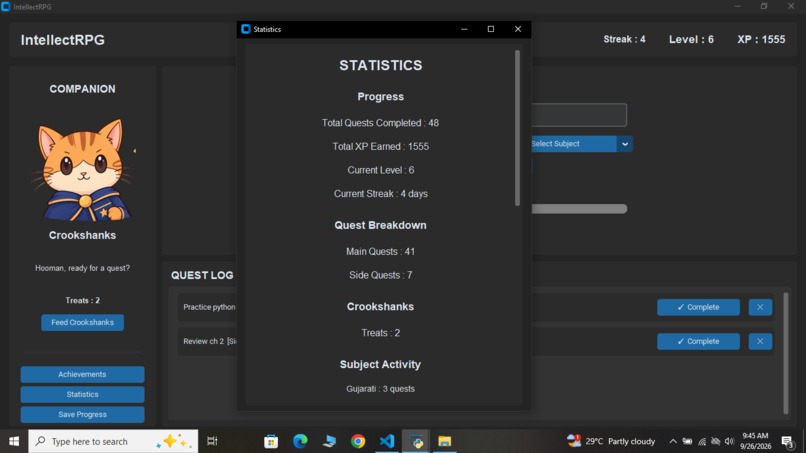Viewport: 806px width, 453px height.
Task: Click 'Total XP Earned : 1555' text
Action: 380,147
